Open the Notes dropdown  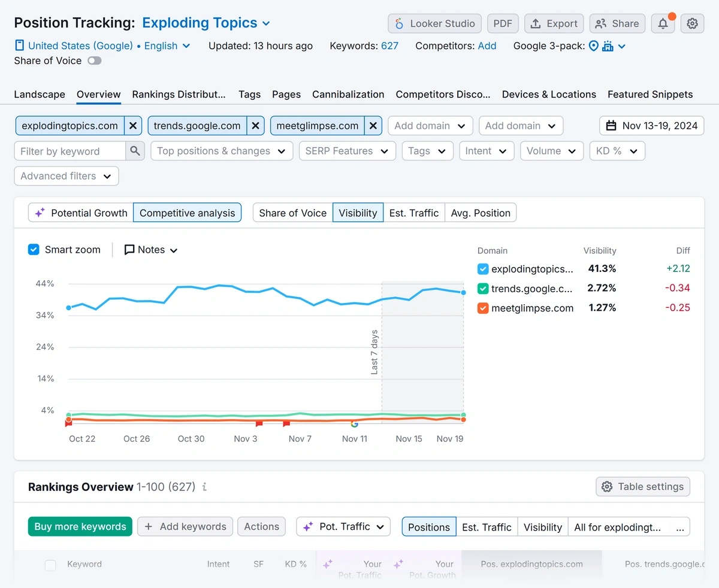tap(151, 250)
